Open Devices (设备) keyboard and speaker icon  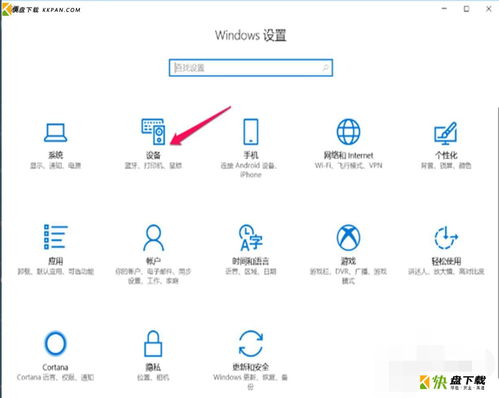point(153,131)
